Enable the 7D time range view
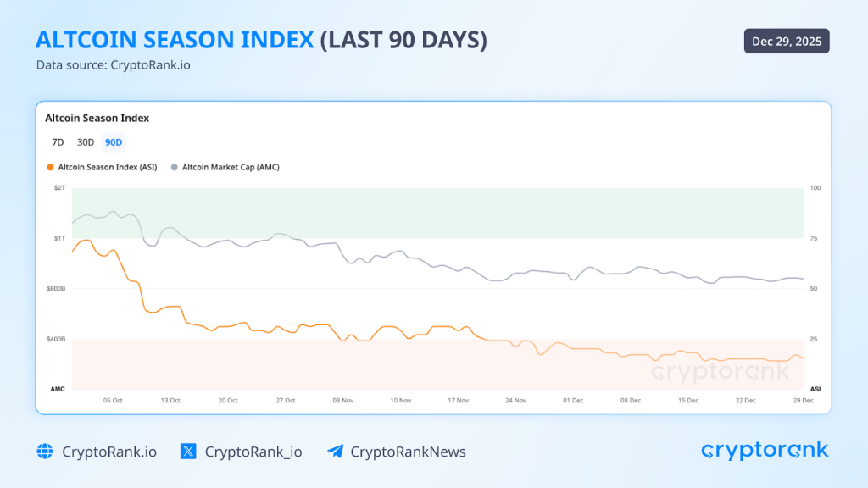Viewport: 868px width, 488px height. coord(58,142)
